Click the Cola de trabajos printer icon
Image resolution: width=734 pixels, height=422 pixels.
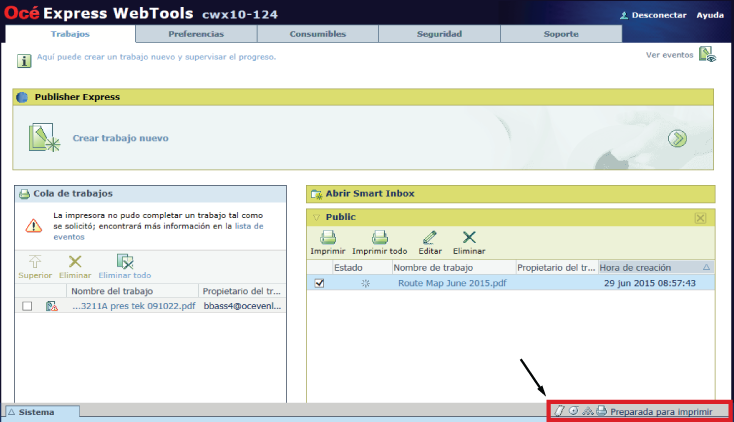[x=24, y=193]
